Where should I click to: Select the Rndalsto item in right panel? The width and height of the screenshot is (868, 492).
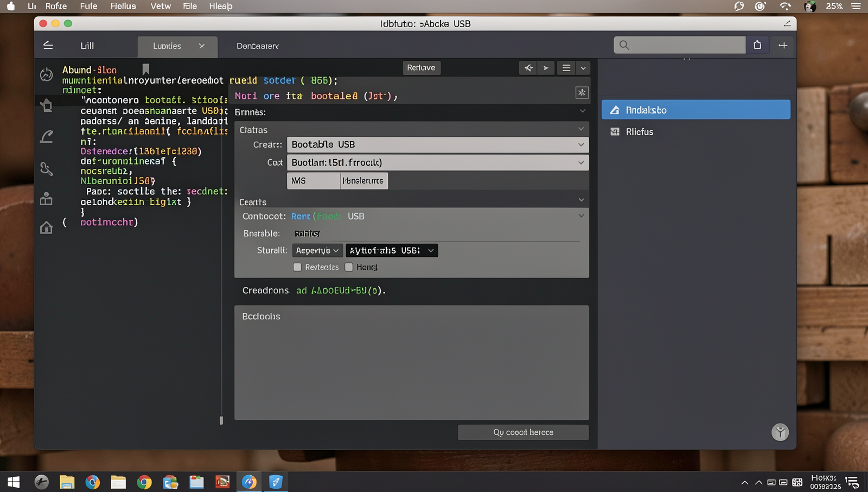[x=696, y=110]
